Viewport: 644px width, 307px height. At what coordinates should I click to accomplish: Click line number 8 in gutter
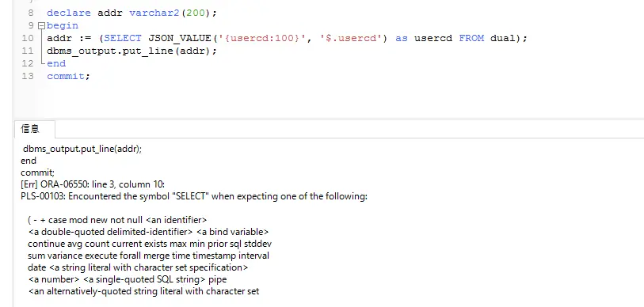pyautogui.click(x=31, y=13)
